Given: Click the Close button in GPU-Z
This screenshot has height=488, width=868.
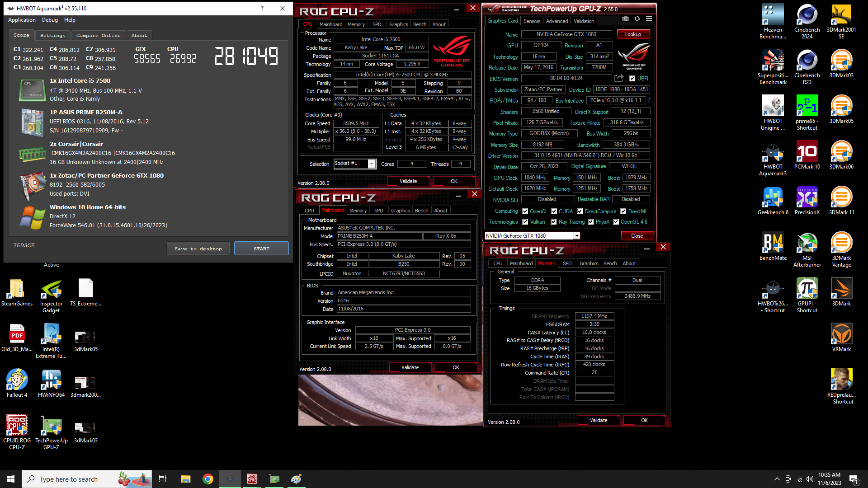Looking at the screenshot, I should coord(637,236).
